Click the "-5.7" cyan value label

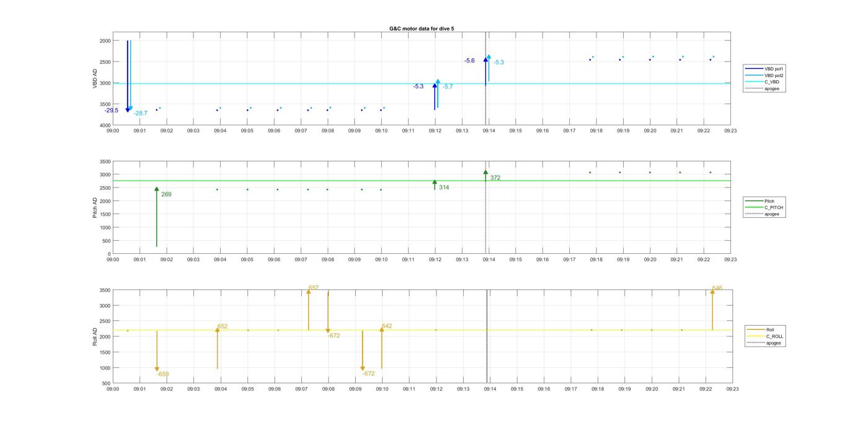[448, 87]
